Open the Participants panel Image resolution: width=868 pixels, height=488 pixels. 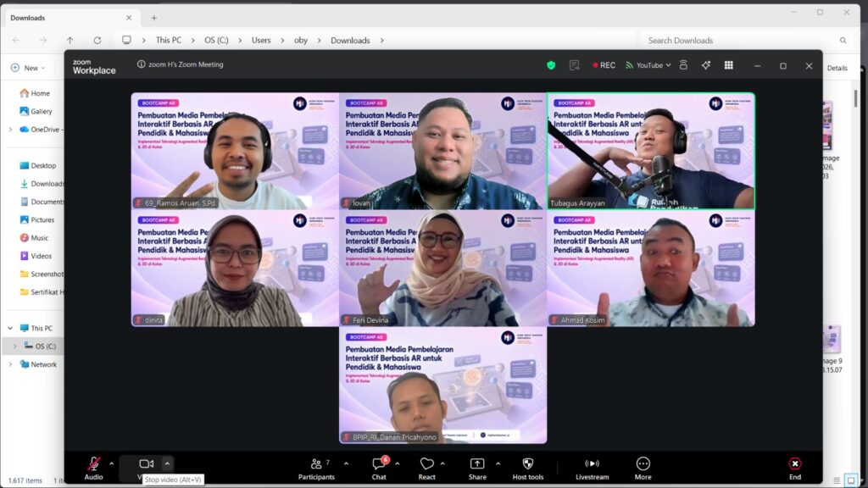coord(316,468)
